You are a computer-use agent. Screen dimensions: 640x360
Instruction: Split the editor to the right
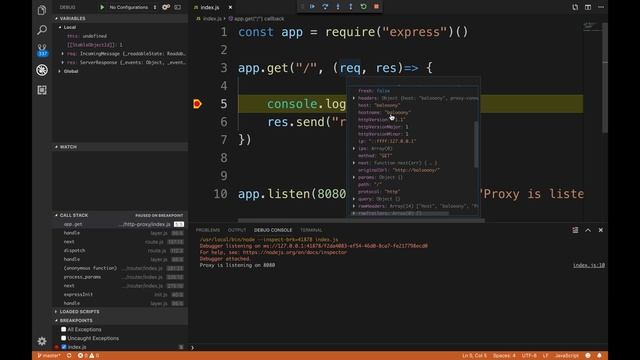588,7
